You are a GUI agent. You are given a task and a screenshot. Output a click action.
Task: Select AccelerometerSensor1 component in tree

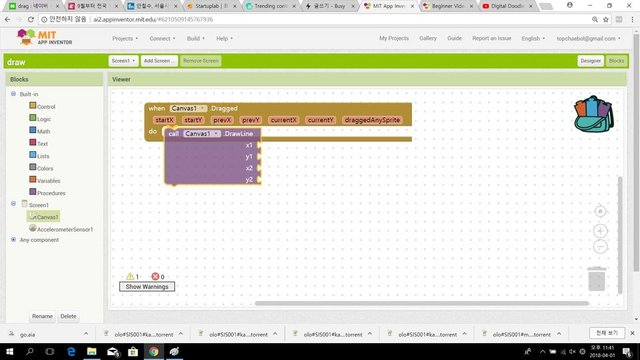[x=61, y=229]
